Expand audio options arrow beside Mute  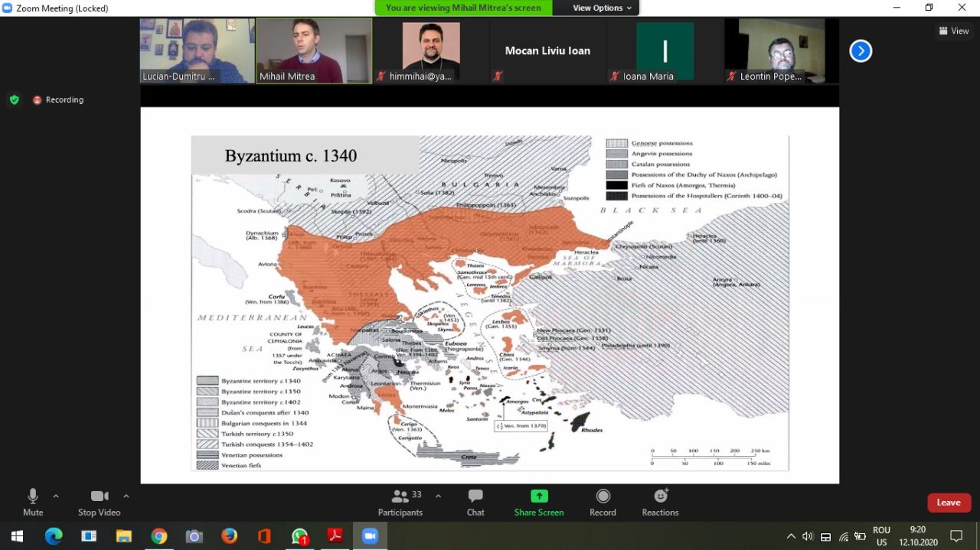(56, 496)
